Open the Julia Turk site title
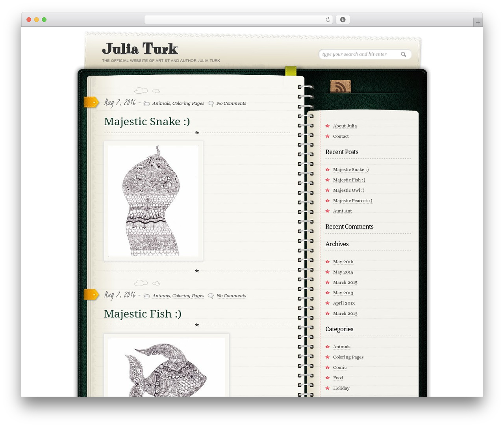This screenshot has width=504, height=427. click(140, 49)
